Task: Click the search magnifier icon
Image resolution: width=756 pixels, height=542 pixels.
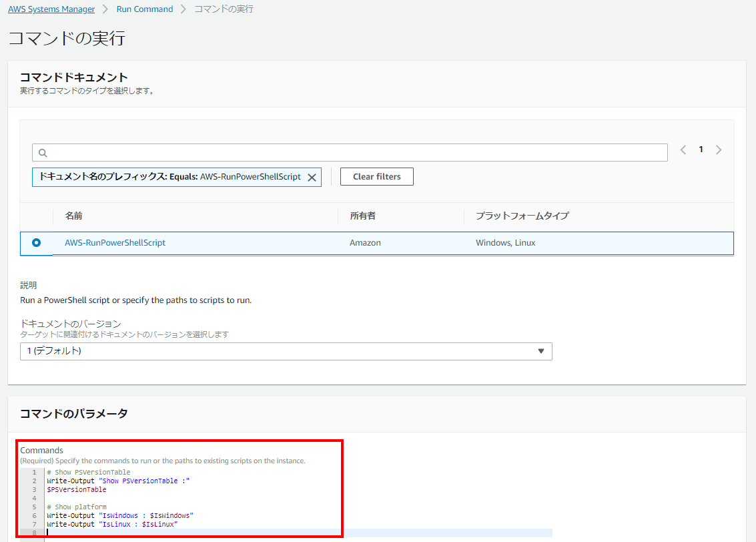Action: pos(41,152)
